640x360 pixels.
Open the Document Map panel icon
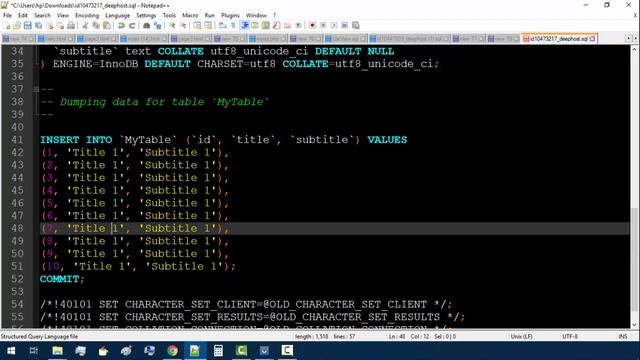coord(266,25)
